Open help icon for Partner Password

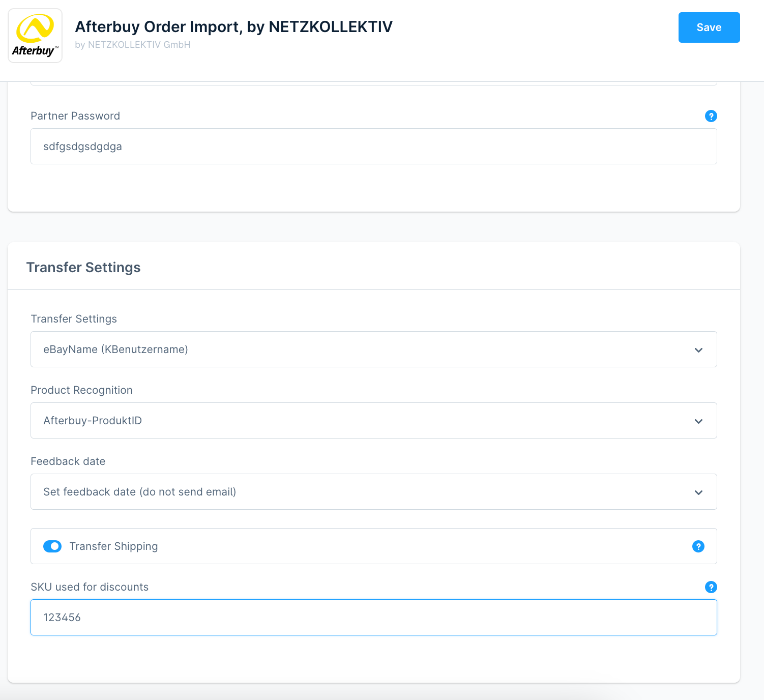pos(711,116)
